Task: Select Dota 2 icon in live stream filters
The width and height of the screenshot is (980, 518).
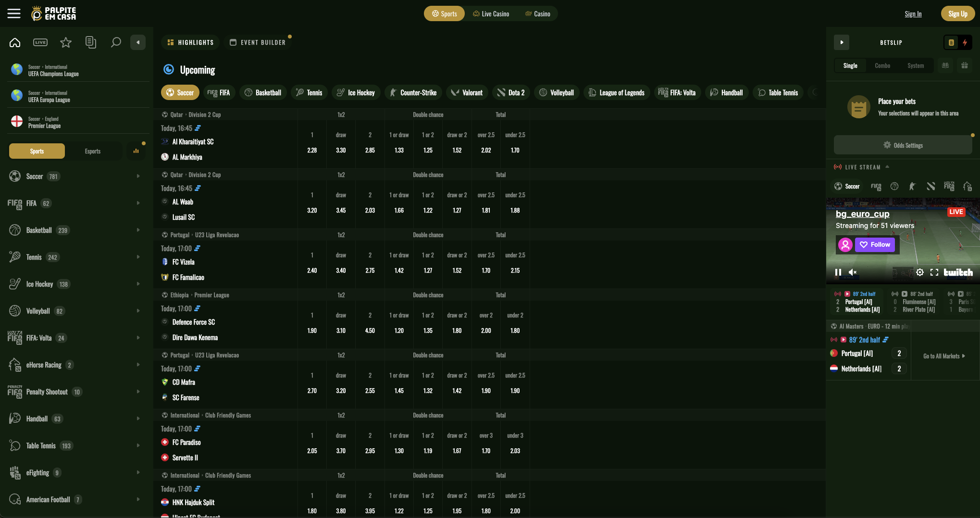Action: tap(931, 186)
